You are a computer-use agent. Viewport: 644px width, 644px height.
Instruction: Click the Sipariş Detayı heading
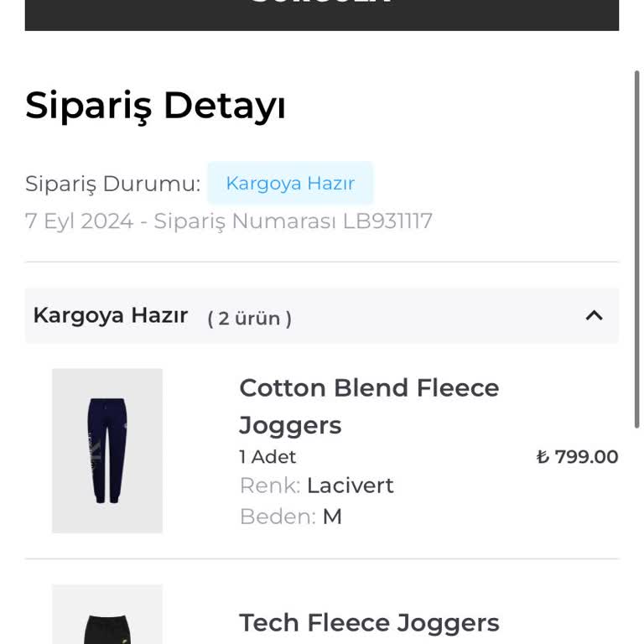point(155,106)
